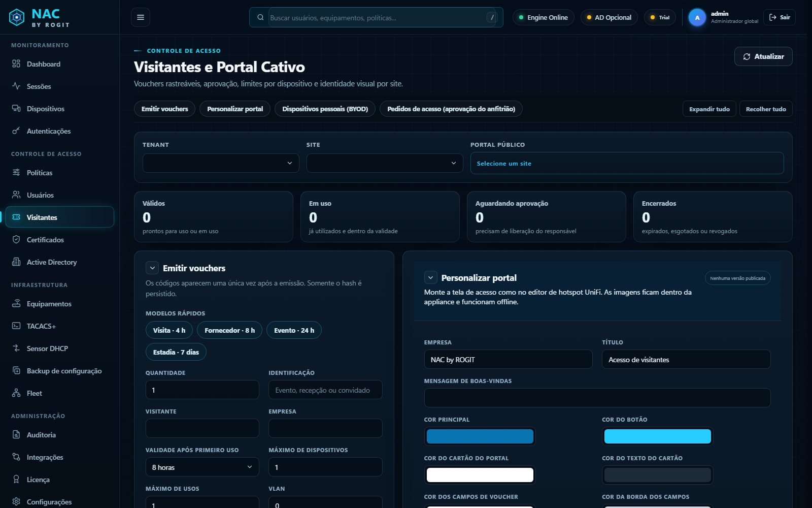
Task: Jump to Emitir vouchers tab pill
Action: [x=164, y=109]
